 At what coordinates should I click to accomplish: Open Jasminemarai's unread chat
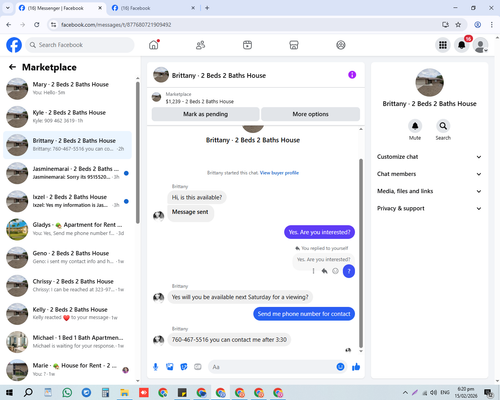pyautogui.click(x=67, y=173)
